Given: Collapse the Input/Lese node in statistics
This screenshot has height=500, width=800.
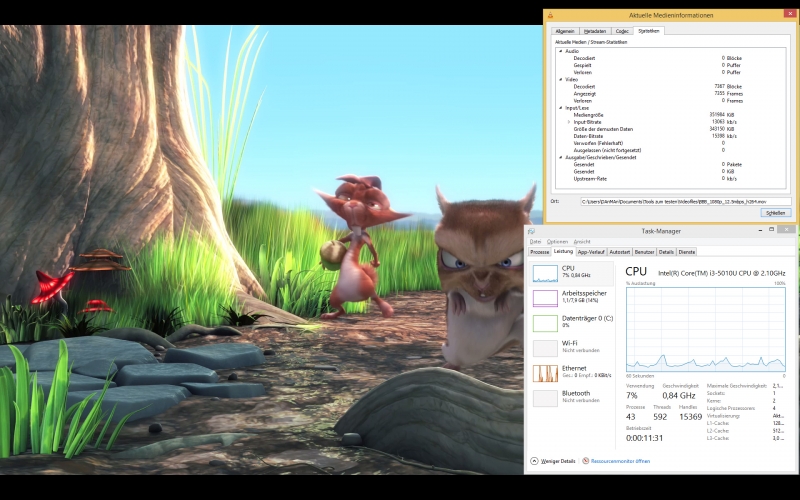Looking at the screenshot, I should [561, 108].
